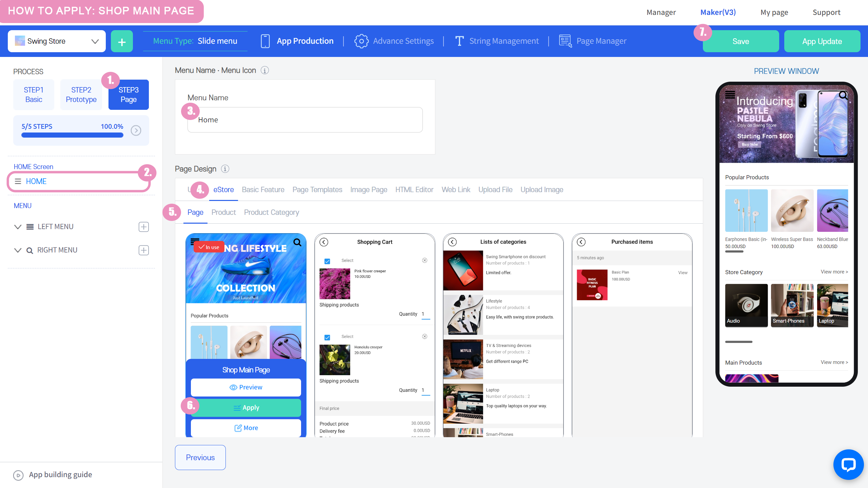Click the 5/5 STEPS progress bar
The width and height of the screenshot is (868, 488).
pos(72,135)
